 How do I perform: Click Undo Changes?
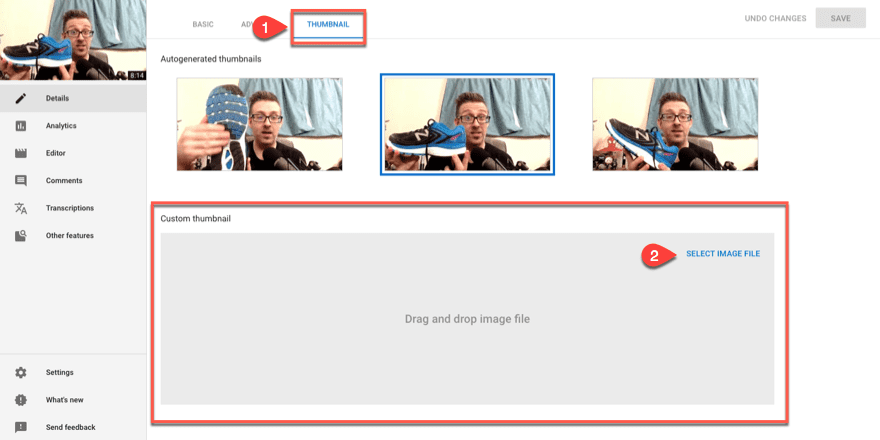click(776, 19)
